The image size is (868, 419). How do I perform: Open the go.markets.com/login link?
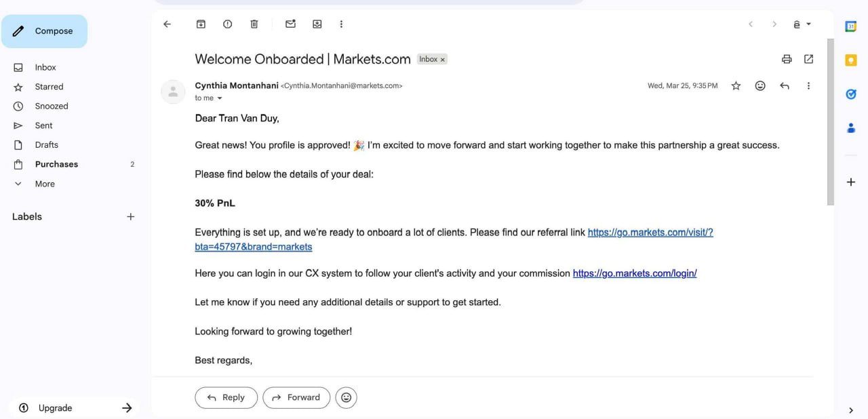click(x=635, y=273)
